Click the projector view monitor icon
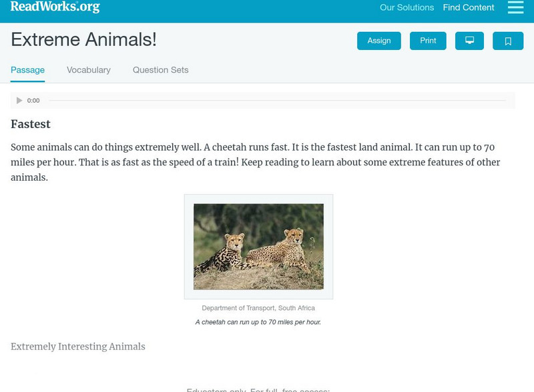The width and height of the screenshot is (534, 392). 469,41
